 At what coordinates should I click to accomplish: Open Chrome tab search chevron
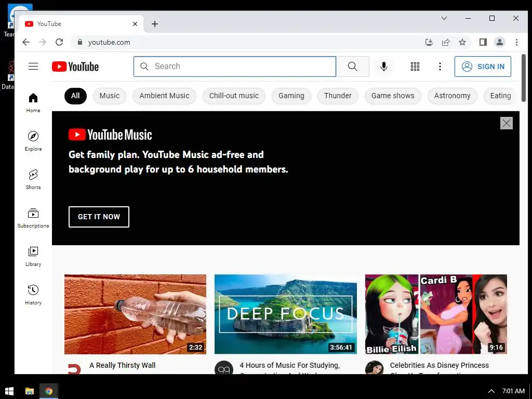(x=444, y=18)
